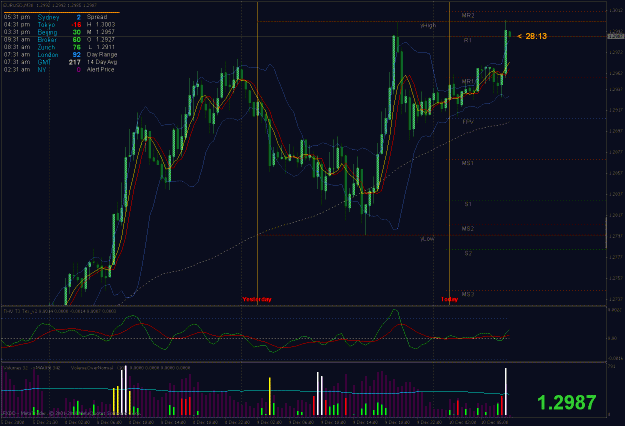Click the candle countdown timer 28:13
The width and height of the screenshot is (625, 426).
click(x=536, y=36)
